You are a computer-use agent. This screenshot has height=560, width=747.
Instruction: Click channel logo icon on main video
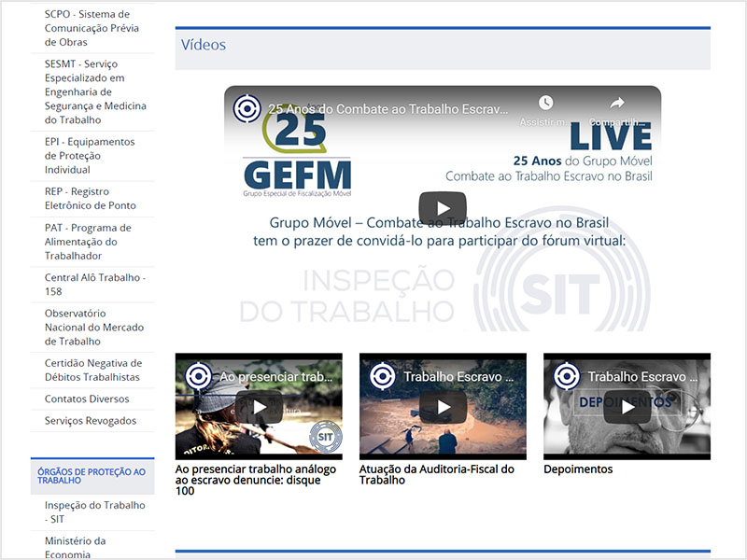(x=247, y=108)
